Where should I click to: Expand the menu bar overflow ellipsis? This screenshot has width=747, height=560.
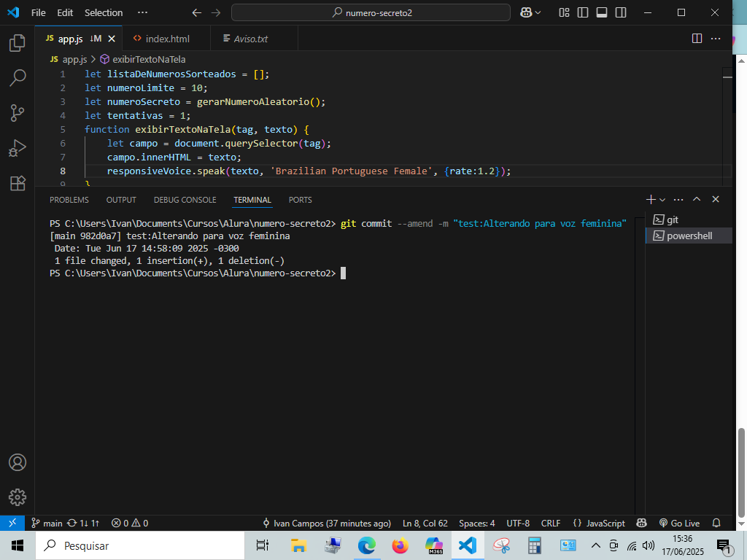[x=142, y=13]
